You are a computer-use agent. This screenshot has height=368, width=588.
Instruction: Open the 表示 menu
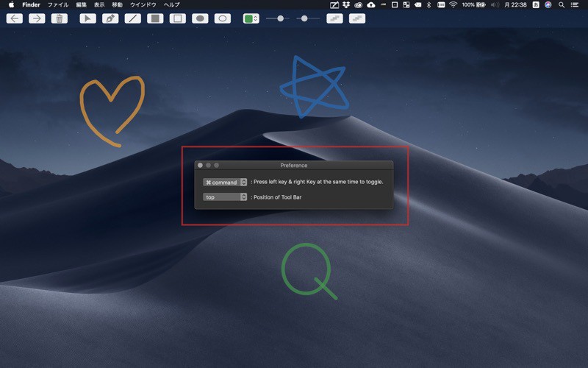click(99, 5)
